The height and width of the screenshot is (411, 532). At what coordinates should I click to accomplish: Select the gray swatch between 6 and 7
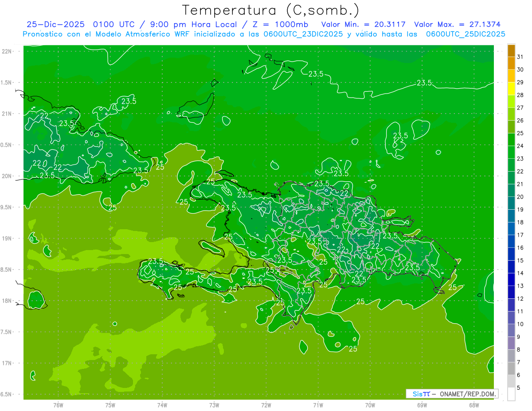coord(511,368)
